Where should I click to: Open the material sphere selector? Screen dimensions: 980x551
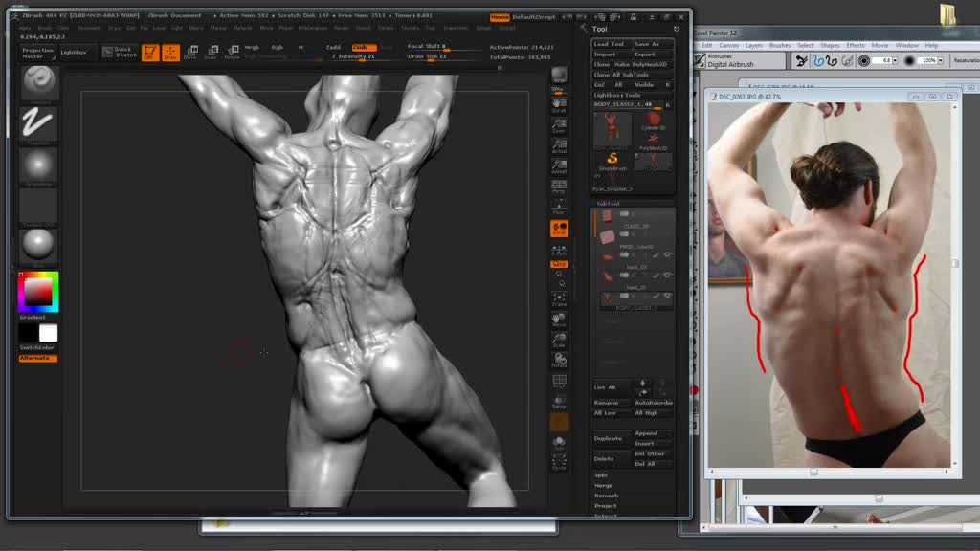coord(38,245)
